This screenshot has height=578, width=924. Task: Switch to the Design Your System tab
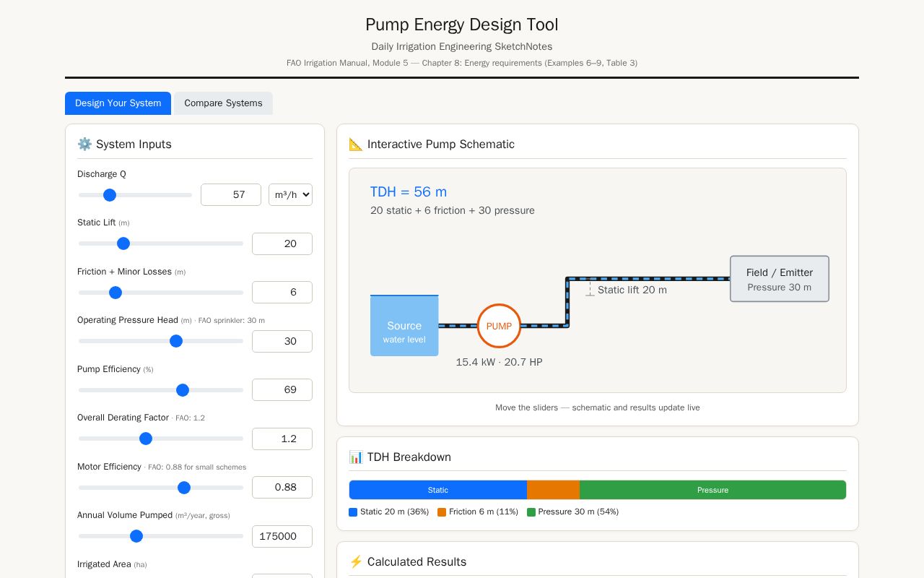click(x=118, y=103)
